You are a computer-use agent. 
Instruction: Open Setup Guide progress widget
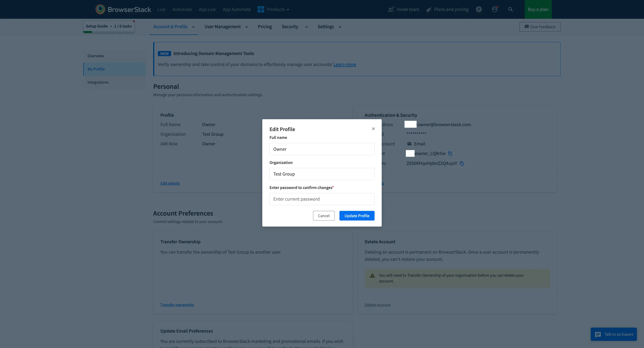pyautogui.click(x=109, y=26)
